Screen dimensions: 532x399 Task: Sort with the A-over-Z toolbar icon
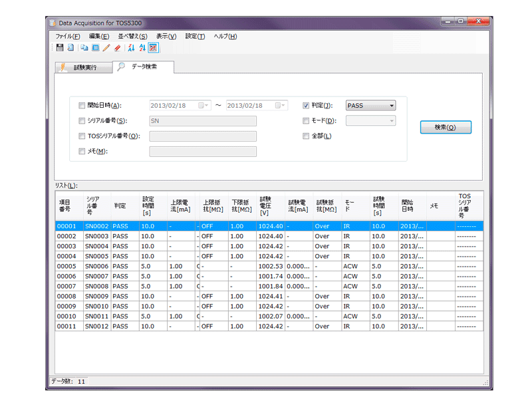click(142, 48)
